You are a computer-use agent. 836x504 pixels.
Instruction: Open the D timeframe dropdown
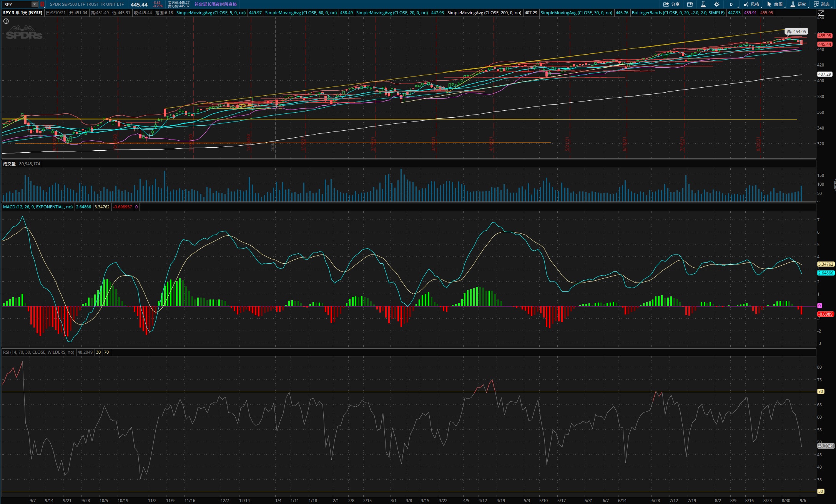(731, 4)
